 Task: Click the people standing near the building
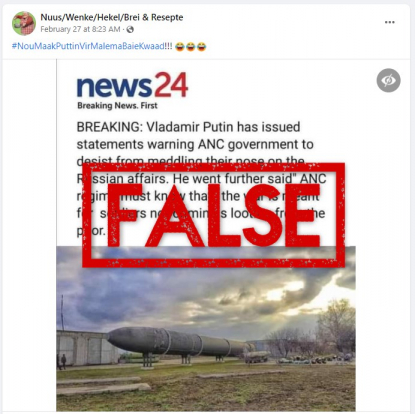(61, 361)
